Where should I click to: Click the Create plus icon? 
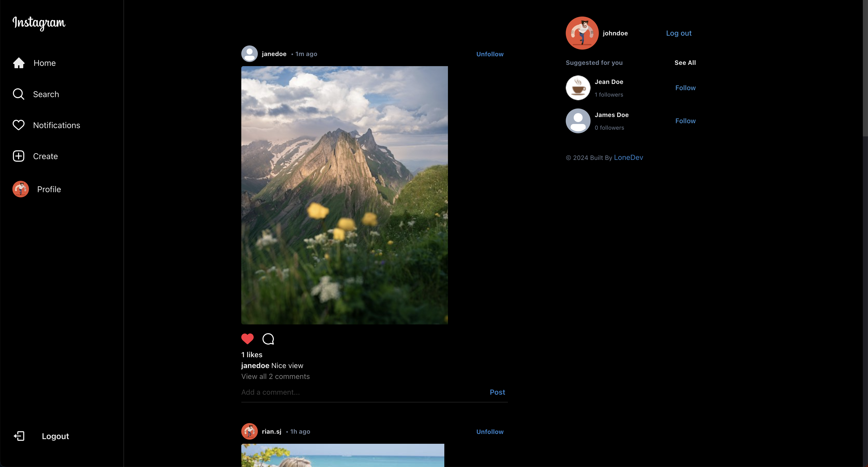click(x=19, y=156)
